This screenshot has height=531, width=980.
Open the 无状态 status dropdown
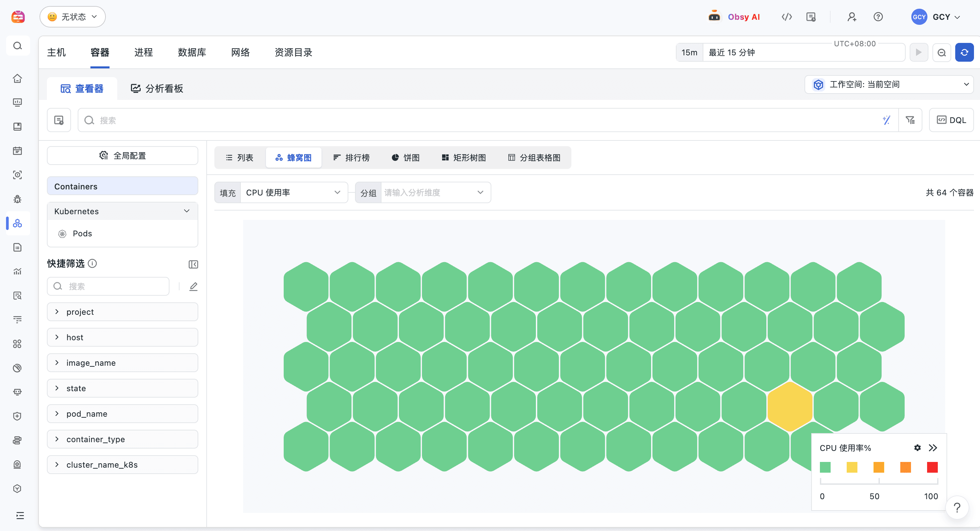pyautogui.click(x=73, y=17)
